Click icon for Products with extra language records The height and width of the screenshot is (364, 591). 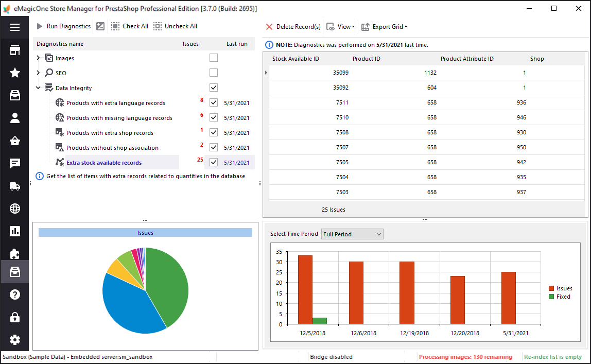click(60, 102)
